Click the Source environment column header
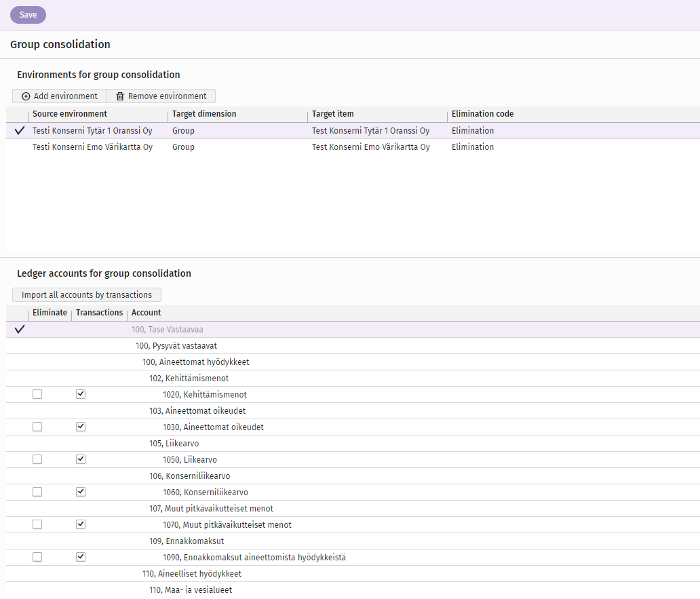 tap(70, 114)
